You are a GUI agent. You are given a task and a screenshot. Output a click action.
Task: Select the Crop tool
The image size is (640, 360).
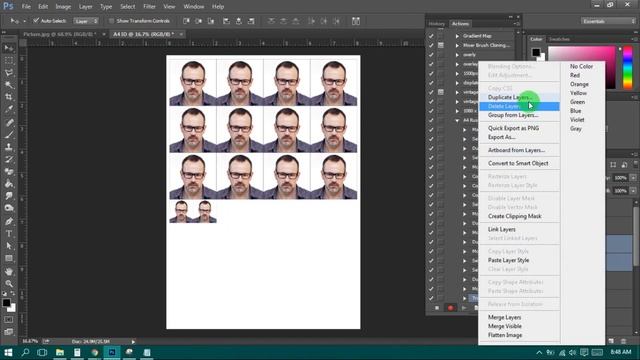(9, 97)
